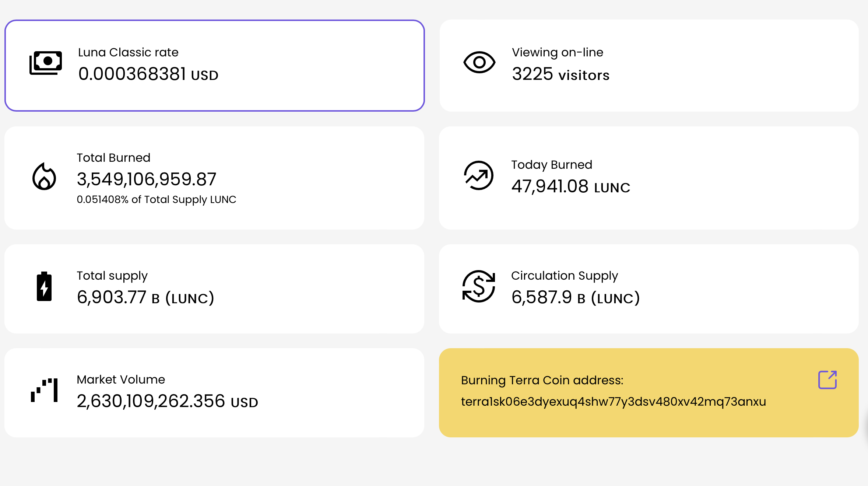The width and height of the screenshot is (868, 486).
Task: Click the Today Burned amount 47,941.08 LUNC
Action: pos(571,186)
